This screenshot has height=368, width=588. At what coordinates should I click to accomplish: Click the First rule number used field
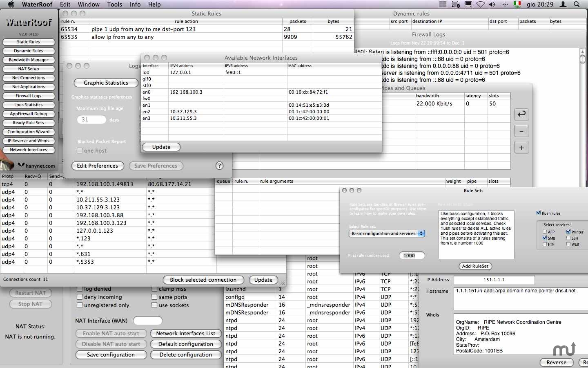(412, 256)
